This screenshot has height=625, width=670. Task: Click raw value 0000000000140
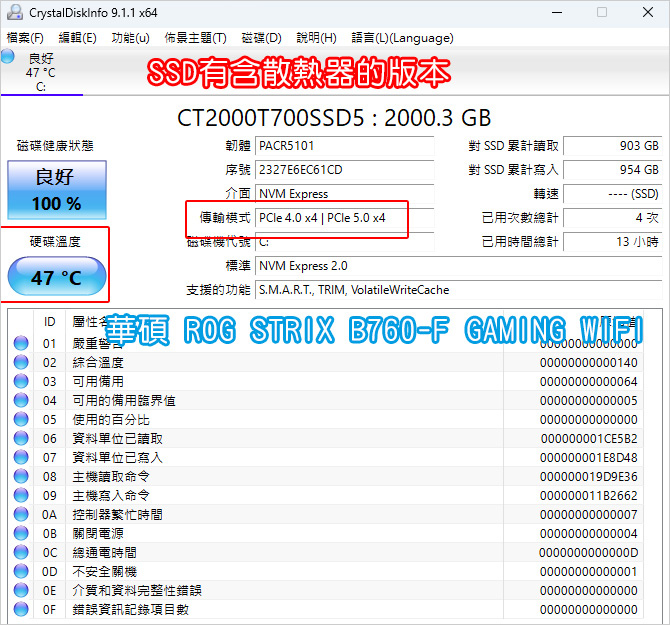pos(589,363)
